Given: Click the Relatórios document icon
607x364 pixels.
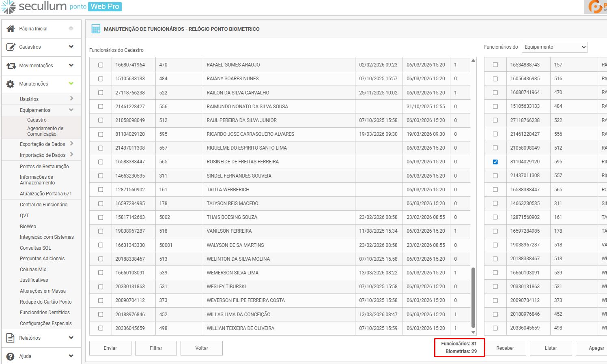Looking at the screenshot, I should (x=11, y=338).
